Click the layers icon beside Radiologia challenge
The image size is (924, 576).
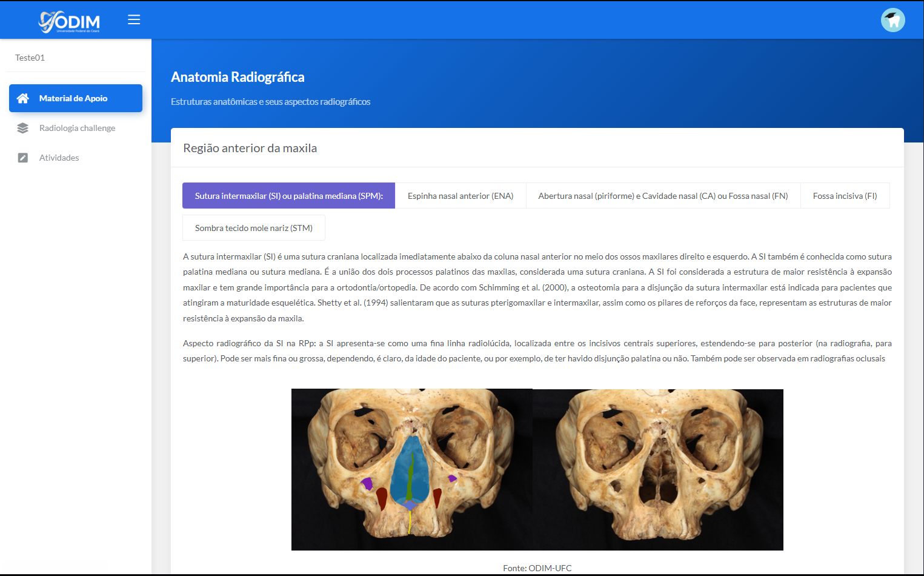point(23,128)
